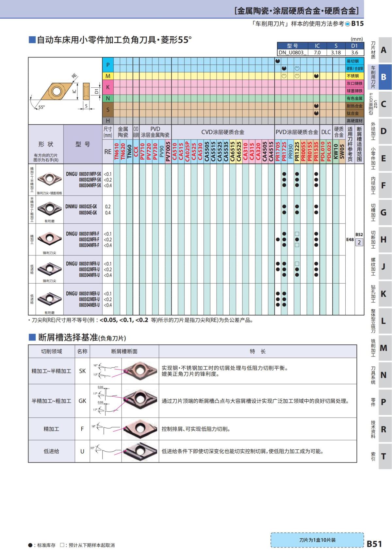Open section tab L 整体型立铣刀

[380, 321]
